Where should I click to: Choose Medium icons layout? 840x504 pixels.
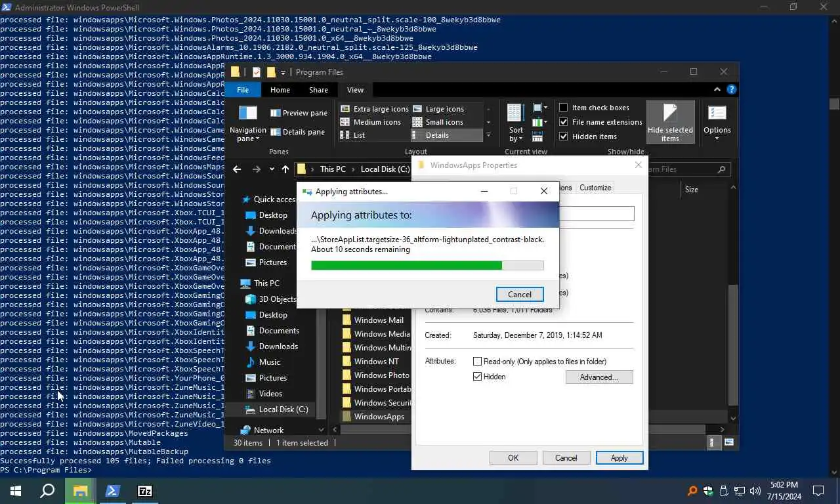click(x=370, y=122)
